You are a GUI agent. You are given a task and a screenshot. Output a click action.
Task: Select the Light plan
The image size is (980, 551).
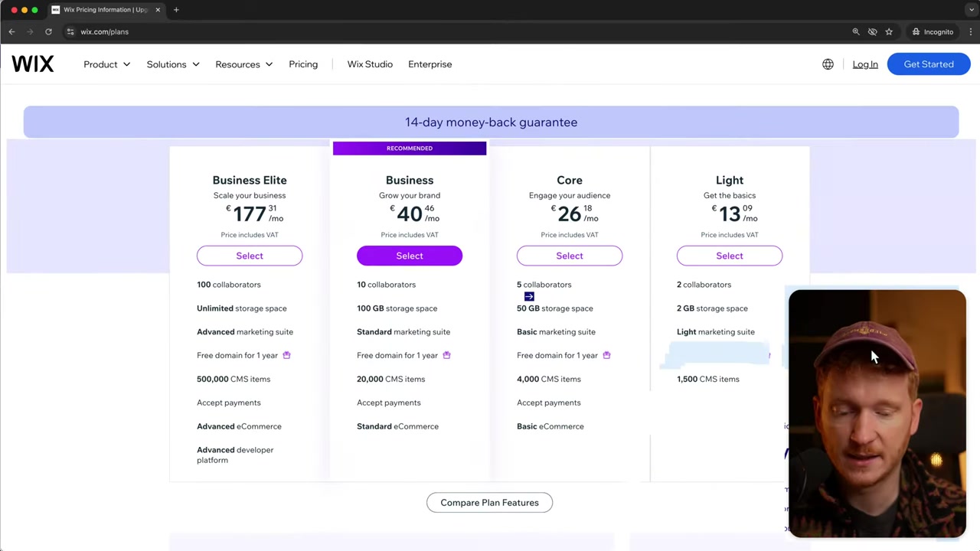(730, 256)
